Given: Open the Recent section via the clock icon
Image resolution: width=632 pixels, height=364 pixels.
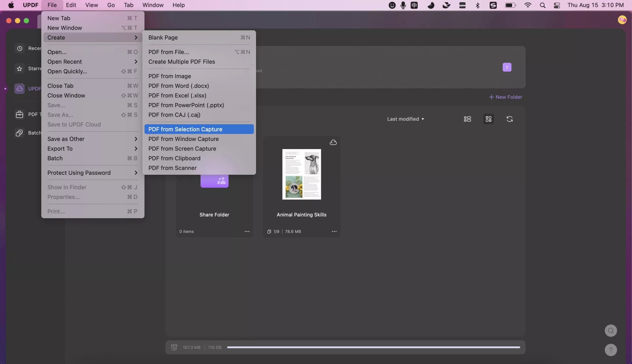Looking at the screenshot, I should (19, 48).
